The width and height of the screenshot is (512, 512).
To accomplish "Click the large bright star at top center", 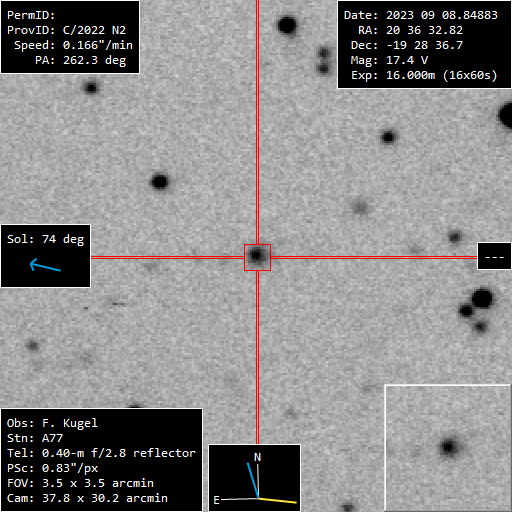I will click(x=287, y=25).
